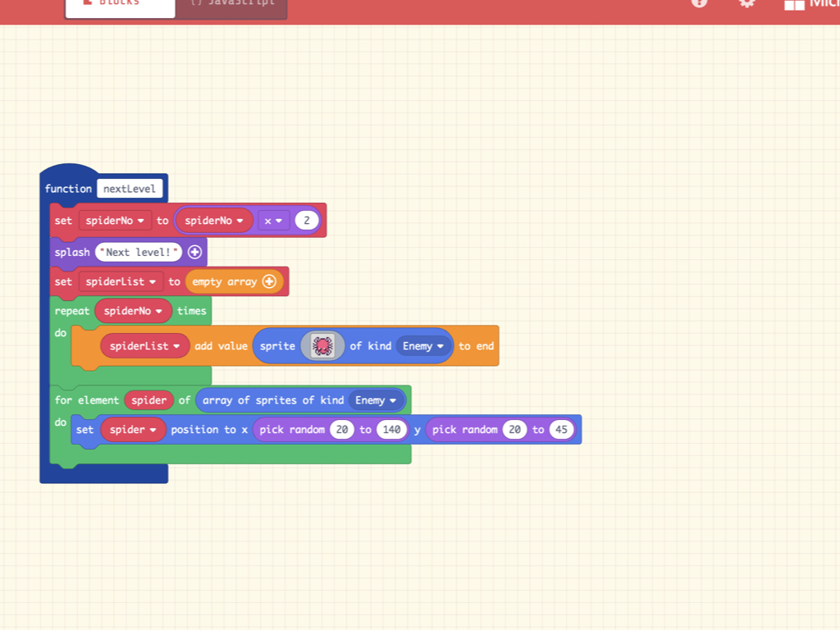Screen dimensions: 840x630
Task: Open spider dropdown in set position block
Action: 133,430
